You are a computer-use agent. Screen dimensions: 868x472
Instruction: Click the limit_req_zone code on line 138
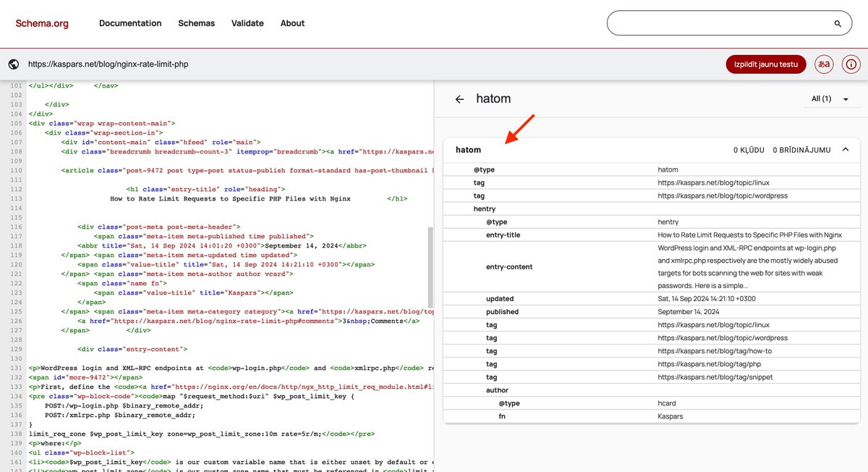pos(202,433)
